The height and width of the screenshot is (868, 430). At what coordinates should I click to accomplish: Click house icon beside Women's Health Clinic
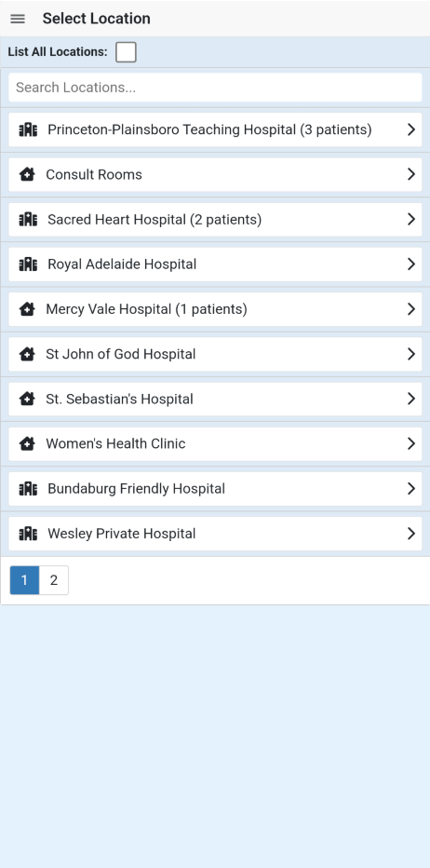pyautogui.click(x=27, y=443)
